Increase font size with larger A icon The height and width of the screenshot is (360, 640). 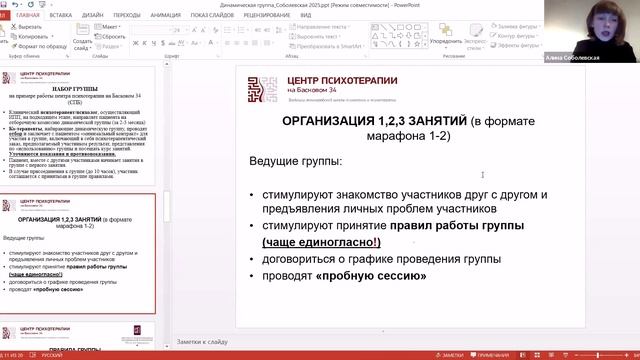coord(195,30)
